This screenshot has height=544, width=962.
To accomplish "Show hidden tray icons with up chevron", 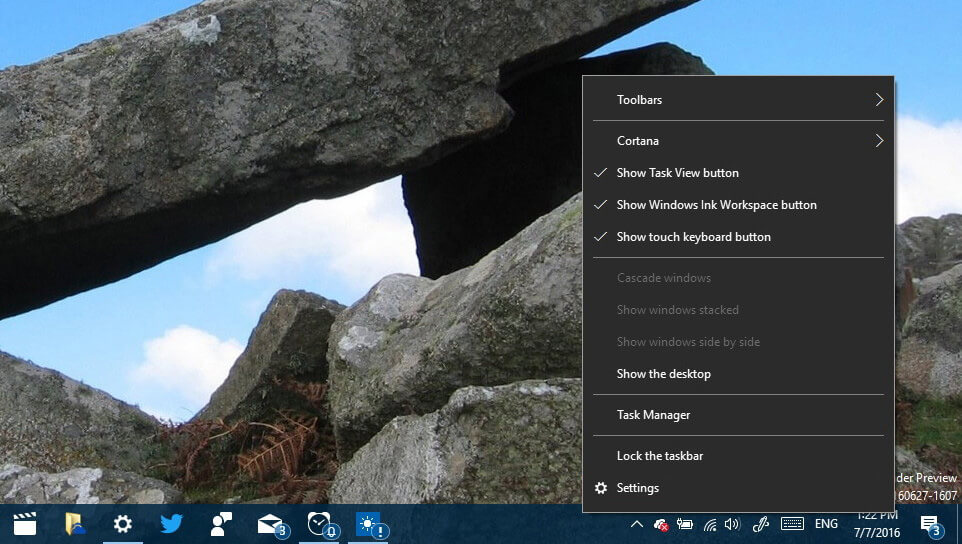I will 637,524.
